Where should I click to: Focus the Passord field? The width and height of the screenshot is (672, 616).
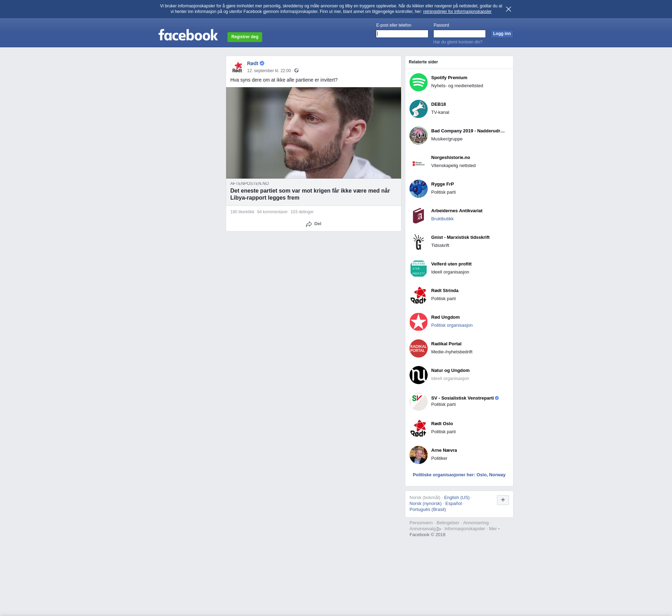pyautogui.click(x=460, y=34)
